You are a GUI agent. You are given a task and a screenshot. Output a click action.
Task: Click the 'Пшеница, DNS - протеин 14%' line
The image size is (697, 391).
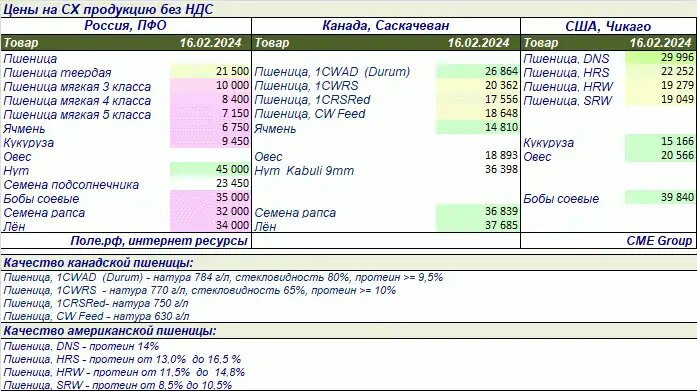pos(81,346)
